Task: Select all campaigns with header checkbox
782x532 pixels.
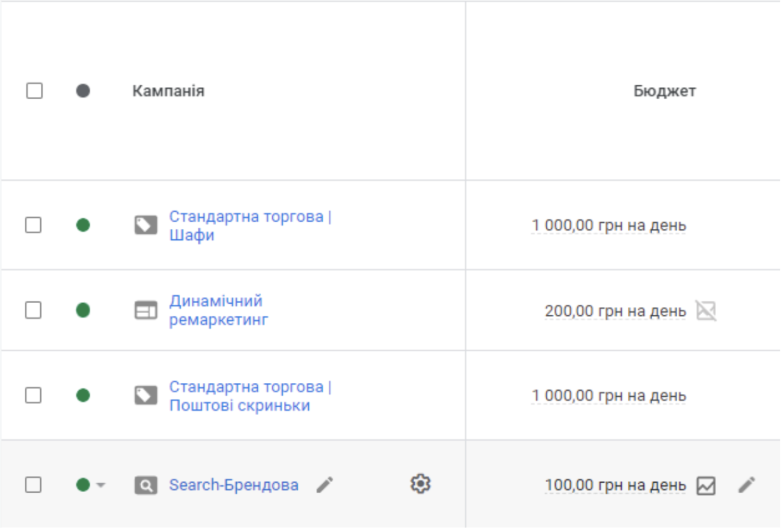Action: [x=35, y=91]
